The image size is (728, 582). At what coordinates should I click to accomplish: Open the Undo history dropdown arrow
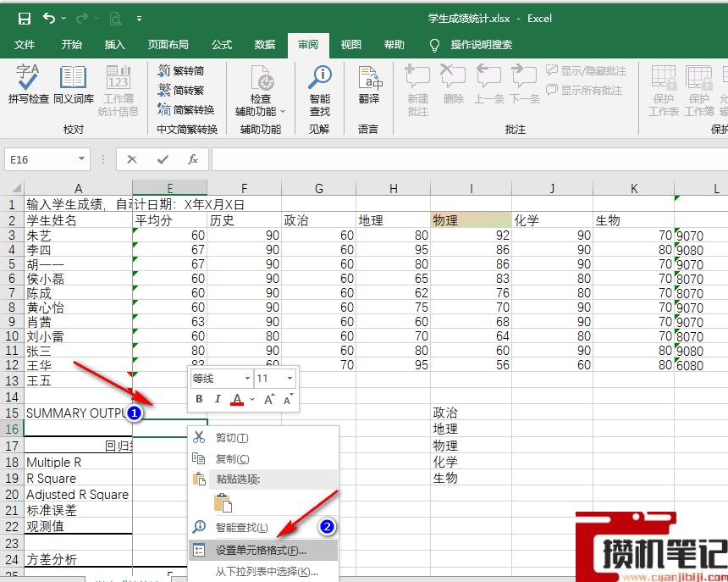tap(63, 19)
